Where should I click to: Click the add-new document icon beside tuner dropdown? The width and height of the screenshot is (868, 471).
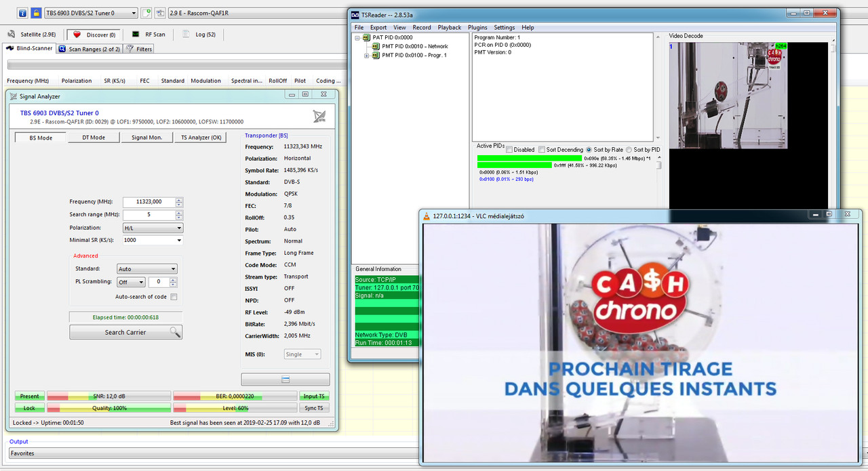click(147, 13)
